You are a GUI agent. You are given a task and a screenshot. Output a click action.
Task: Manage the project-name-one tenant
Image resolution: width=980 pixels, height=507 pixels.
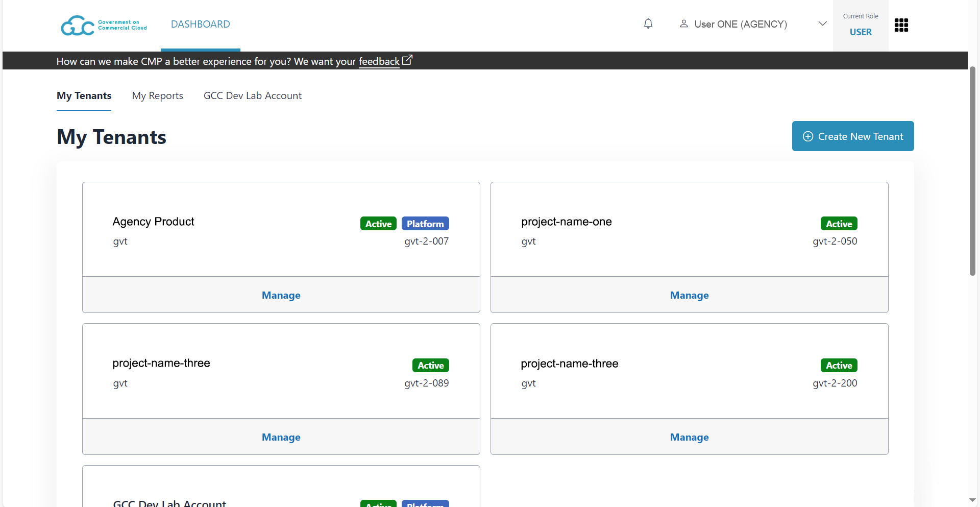pos(690,295)
